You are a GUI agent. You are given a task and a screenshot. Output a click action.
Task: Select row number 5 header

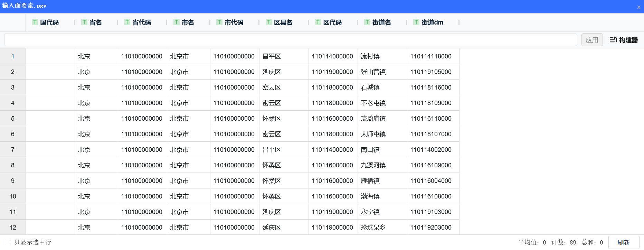click(x=13, y=119)
